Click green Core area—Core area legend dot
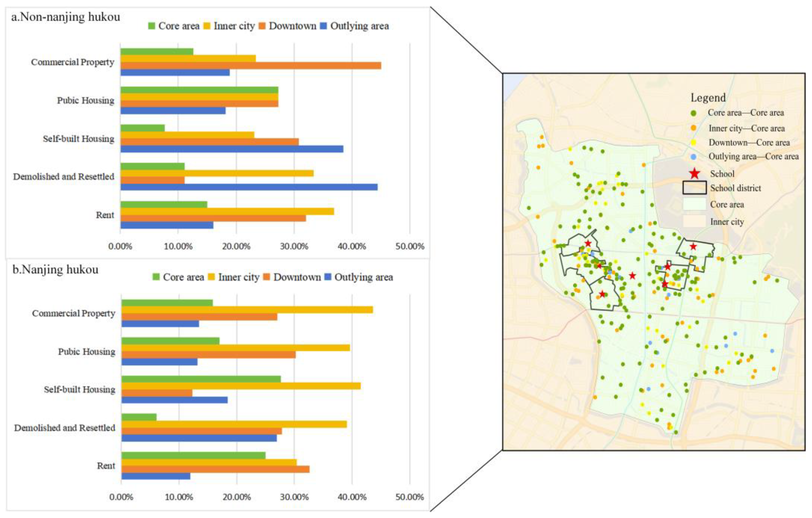The width and height of the screenshot is (812, 518). 694,113
